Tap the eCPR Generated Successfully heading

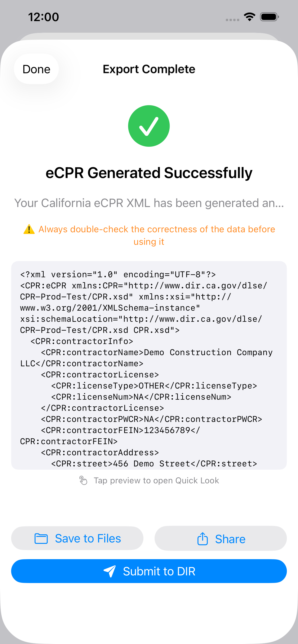tap(149, 173)
